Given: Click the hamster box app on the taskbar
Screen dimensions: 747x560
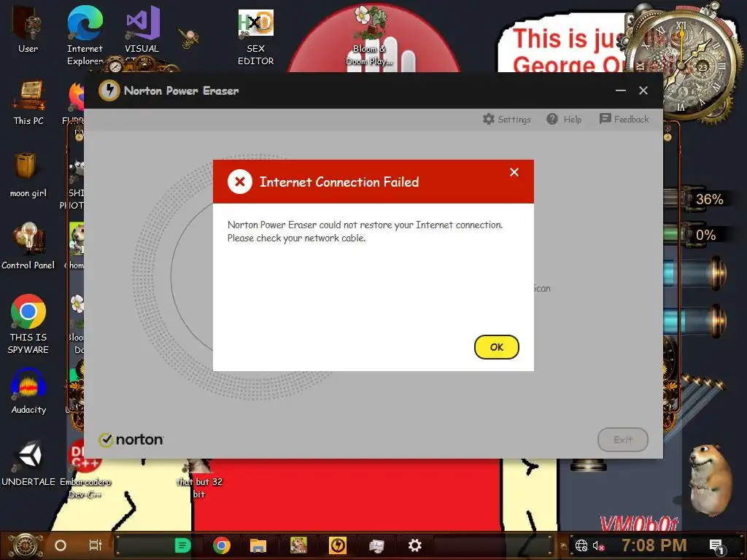Looking at the screenshot, I should (298, 545).
